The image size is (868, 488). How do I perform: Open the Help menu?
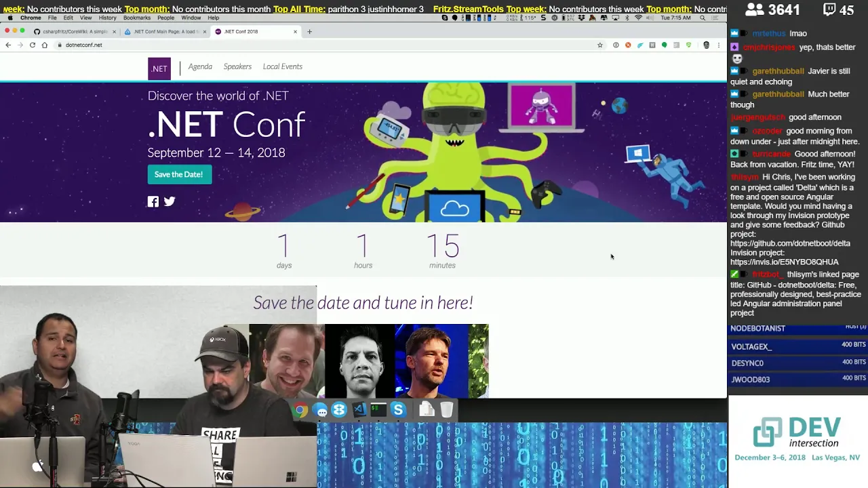pyautogui.click(x=214, y=18)
